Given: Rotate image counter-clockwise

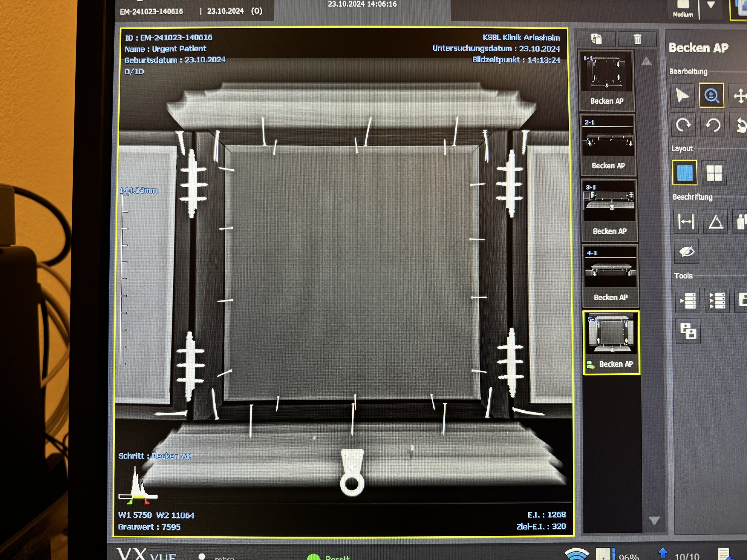Looking at the screenshot, I should pos(713,125).
